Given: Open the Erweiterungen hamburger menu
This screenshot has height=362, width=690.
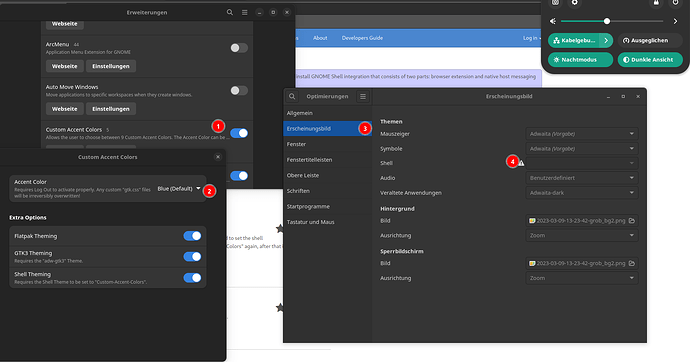Looking at the screenshot, I should coord(245,12).
